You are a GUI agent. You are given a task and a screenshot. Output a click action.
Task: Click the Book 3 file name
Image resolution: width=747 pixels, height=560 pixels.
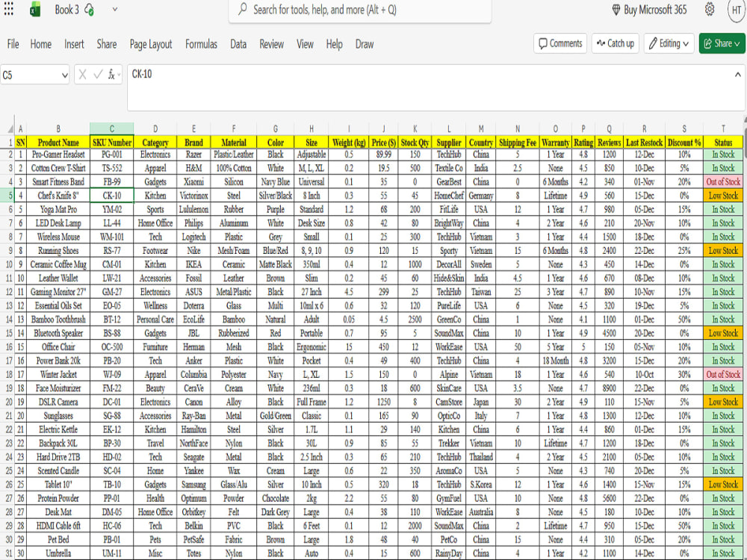66,10
